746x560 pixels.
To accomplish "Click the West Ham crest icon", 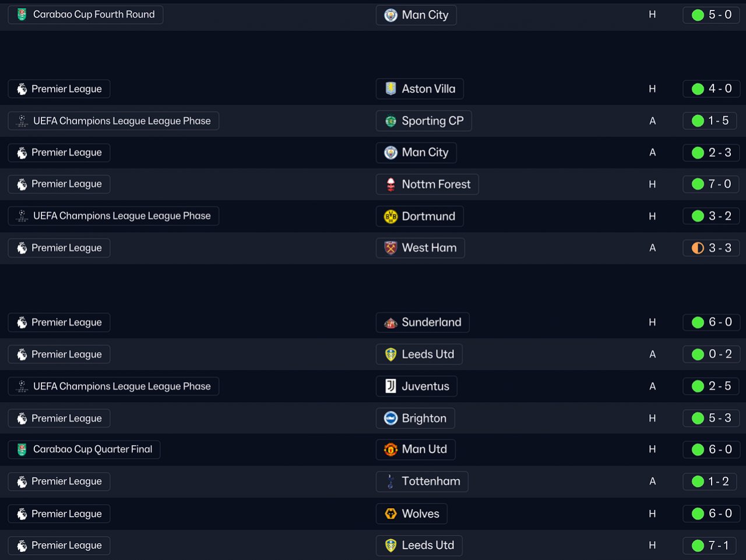I will pyautogui.click(x=390, y=248).
